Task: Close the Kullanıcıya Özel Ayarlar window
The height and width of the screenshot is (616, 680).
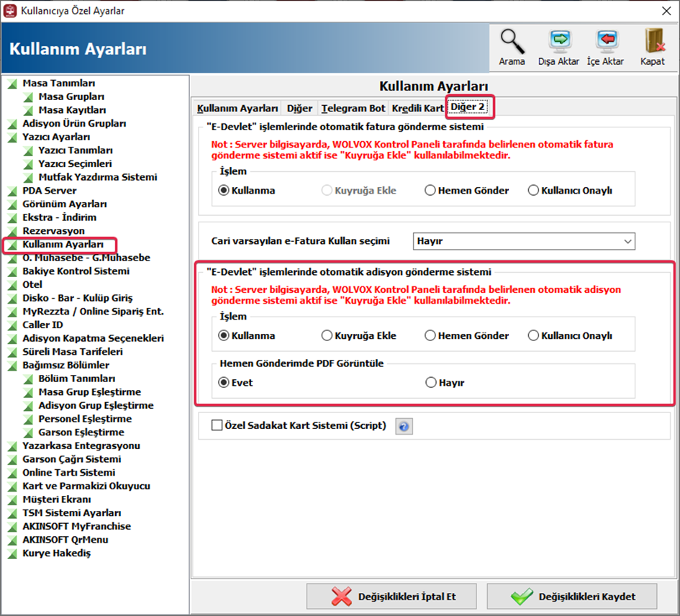Action: tap(666, 11)
